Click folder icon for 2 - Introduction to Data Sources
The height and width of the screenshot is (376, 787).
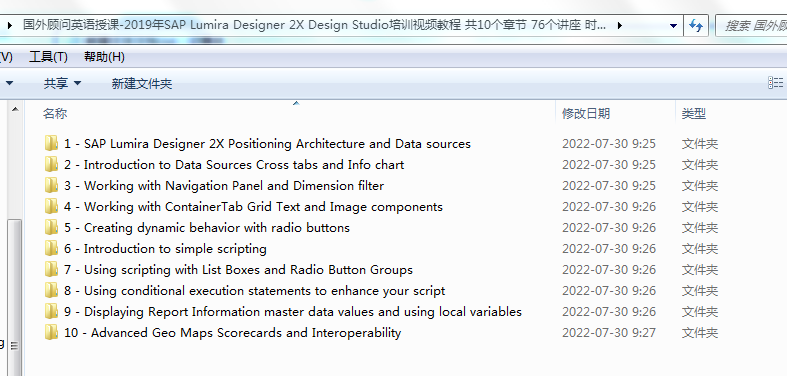[x=51, y=165]
